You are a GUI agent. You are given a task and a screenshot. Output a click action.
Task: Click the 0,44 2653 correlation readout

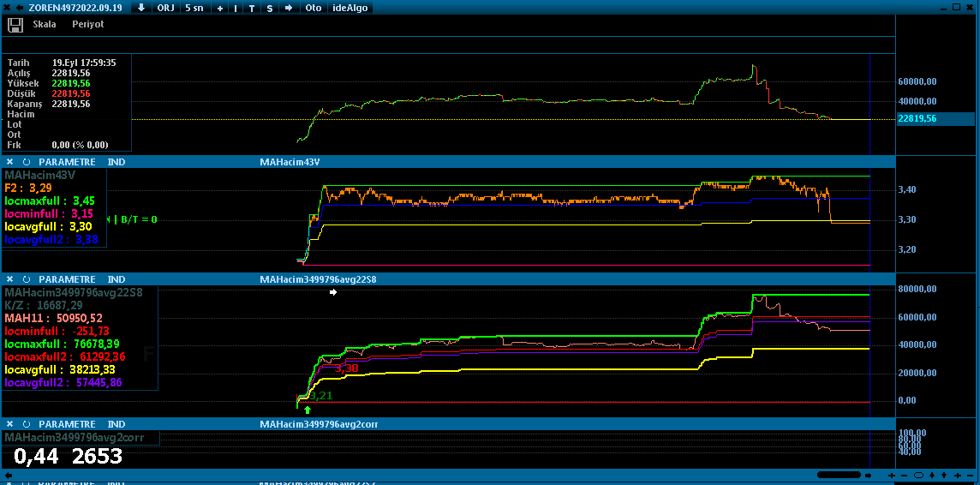[x=69, y=456]
